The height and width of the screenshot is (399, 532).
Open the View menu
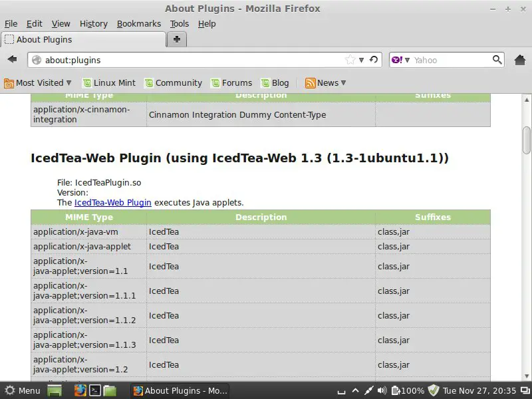click(61, 24)
